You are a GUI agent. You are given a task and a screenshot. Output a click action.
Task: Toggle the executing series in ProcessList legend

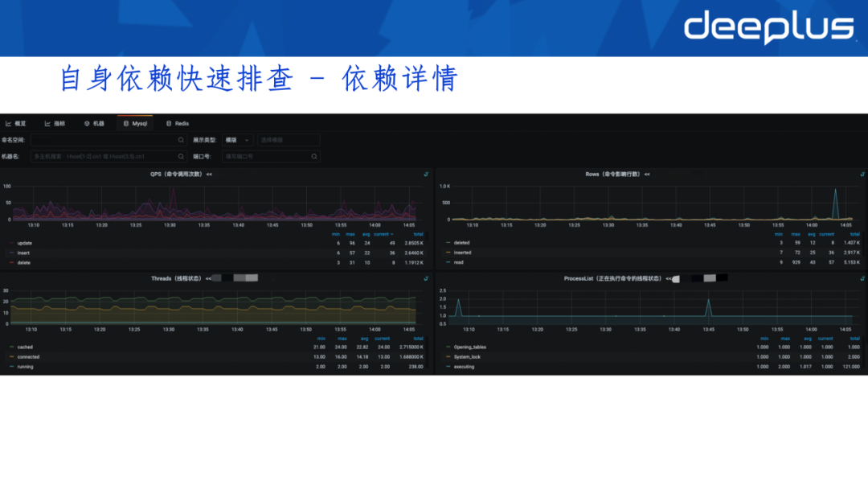point(464,367)
